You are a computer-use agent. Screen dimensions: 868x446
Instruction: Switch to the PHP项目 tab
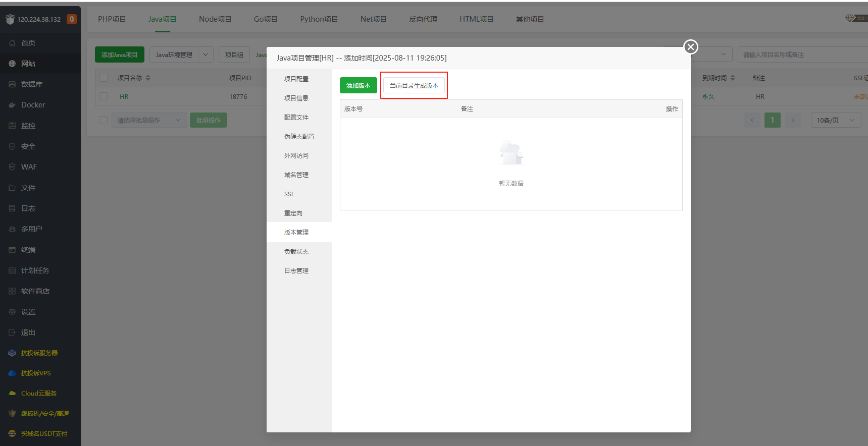tap(112, 19)
